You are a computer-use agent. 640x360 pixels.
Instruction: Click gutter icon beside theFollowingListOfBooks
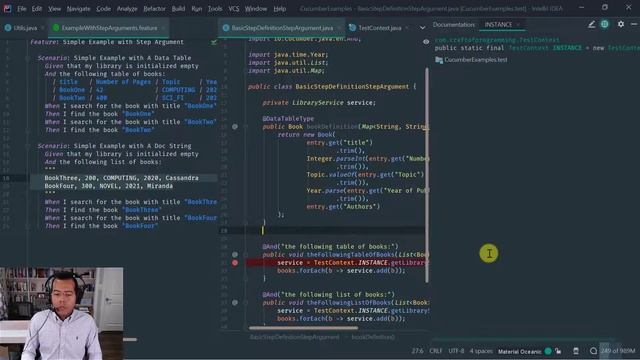point(235,302)
